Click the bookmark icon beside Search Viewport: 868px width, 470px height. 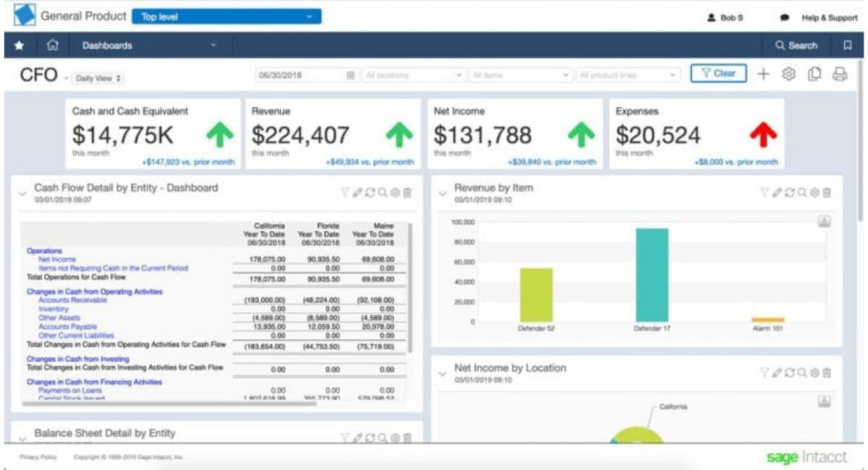(x=847, y=46)
